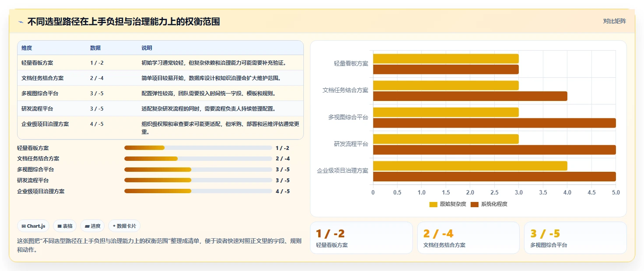Click the 多视图综合平台 chart axis label
644x271 pixels.
click(x=348, y=117)
